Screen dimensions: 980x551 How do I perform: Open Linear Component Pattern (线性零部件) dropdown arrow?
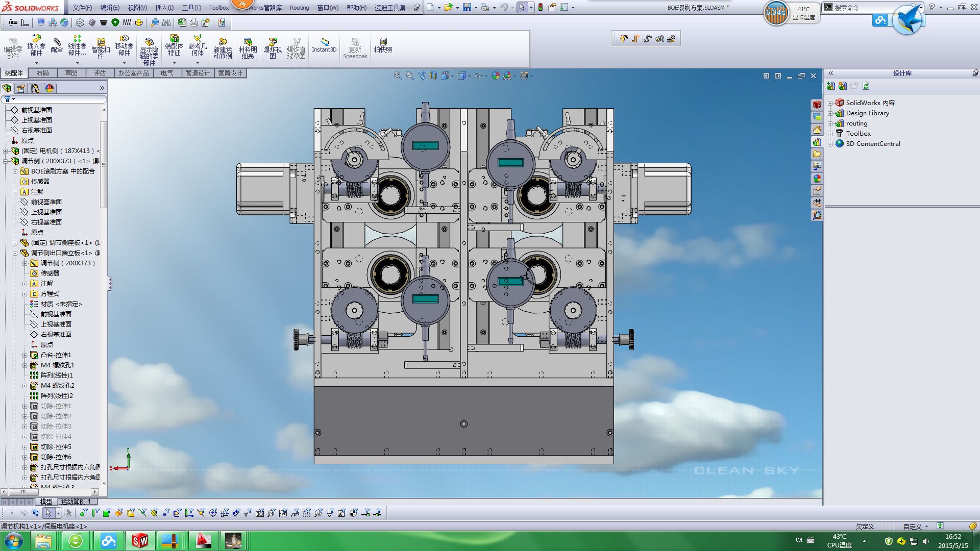pyautogui.click(x=77, y=63)
